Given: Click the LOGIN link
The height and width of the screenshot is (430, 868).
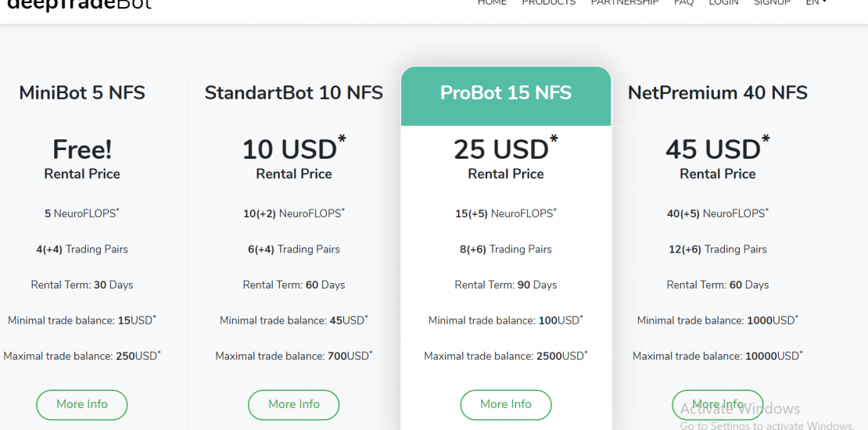Looking at the screenshot, I should (x=723, y=3).
